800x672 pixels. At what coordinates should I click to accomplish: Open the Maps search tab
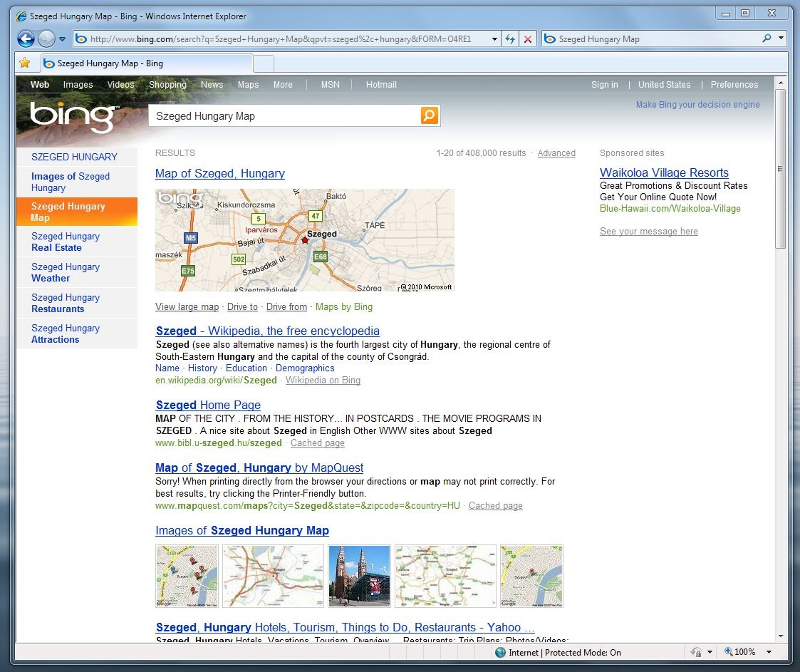click(248, 85)
